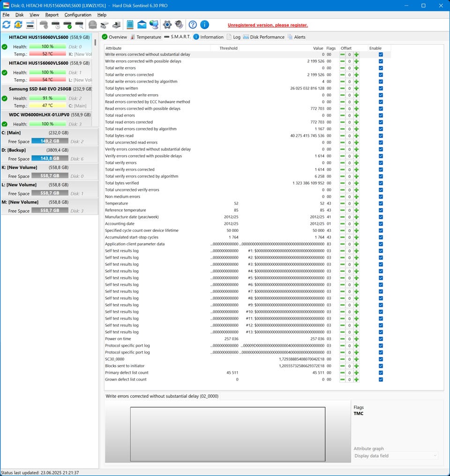Viewport: 450px width, 476px height.
Task: Click green minus for Reference temperature
Action: tap(343, 210)
